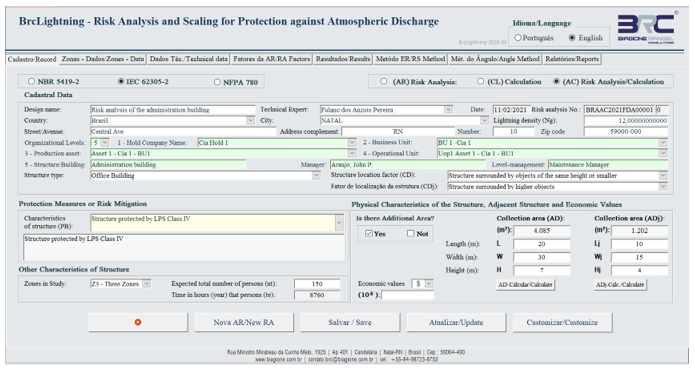Click the Wj width field
Screen dimensions: 695x371
point(639,257)
